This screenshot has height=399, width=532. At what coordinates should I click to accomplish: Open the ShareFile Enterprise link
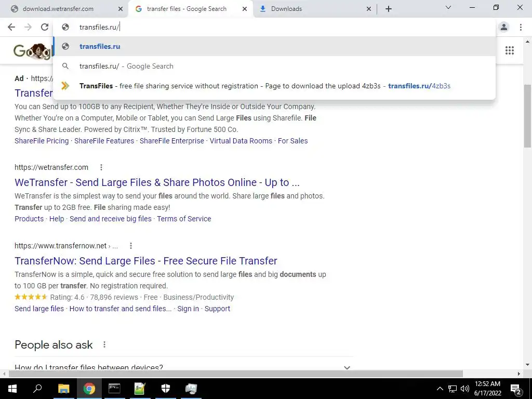tap(172, 141)
